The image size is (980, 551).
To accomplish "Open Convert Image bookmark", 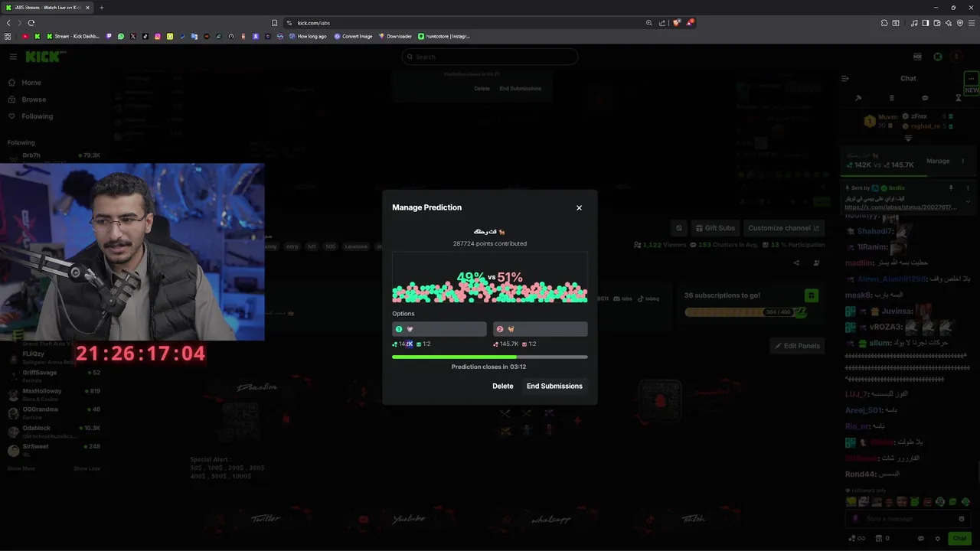I will 353,36.
